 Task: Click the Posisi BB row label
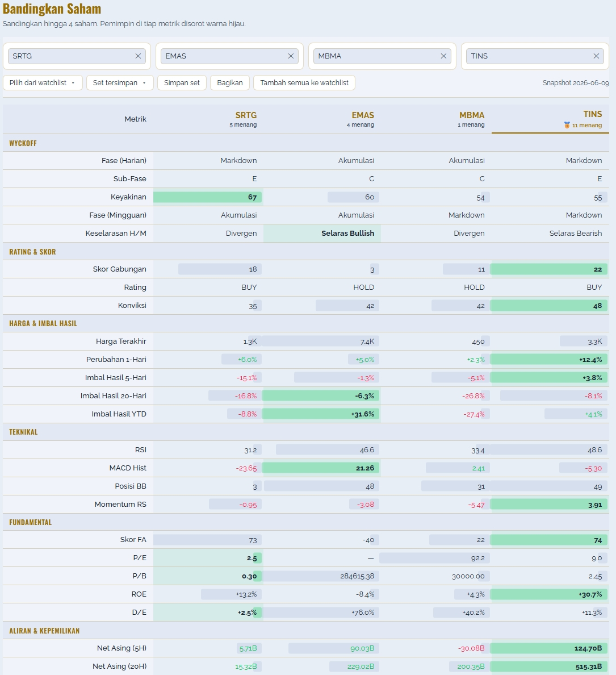pos(131,486)
